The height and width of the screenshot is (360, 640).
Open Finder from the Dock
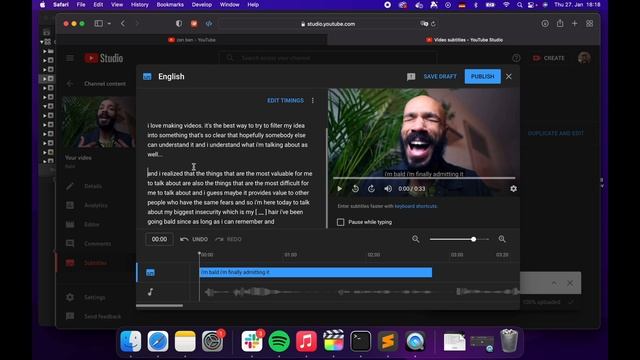click(x=131, y=341)
